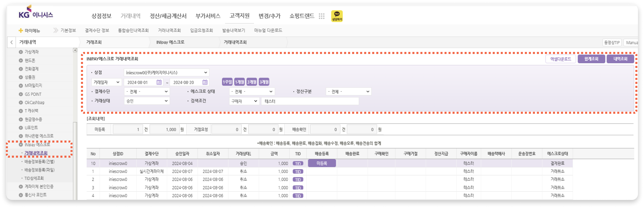Click the 미등록 delivery button in row 10
Viewport: 644px width, 208px height.
click(321, 163)
